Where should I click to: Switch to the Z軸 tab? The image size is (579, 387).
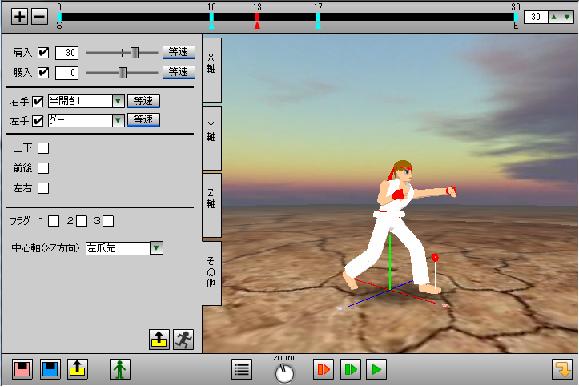pyautogui.click(x=212, y=204)
